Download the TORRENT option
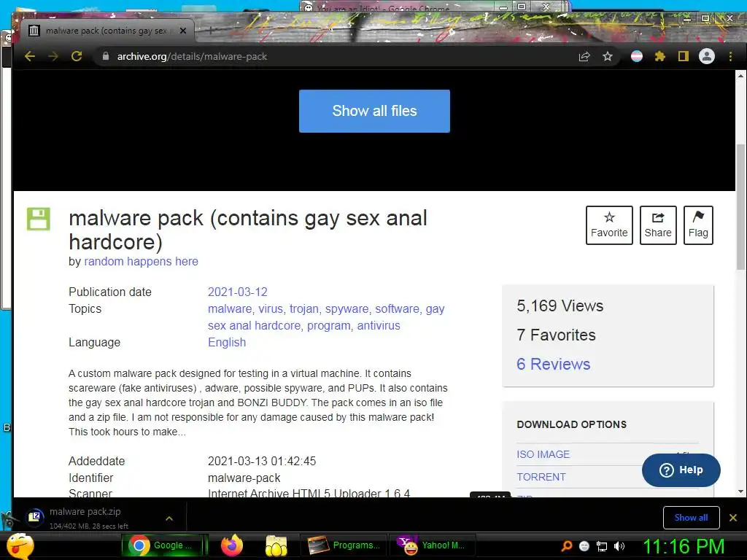The image size is (747, 560). coord(541,477)
